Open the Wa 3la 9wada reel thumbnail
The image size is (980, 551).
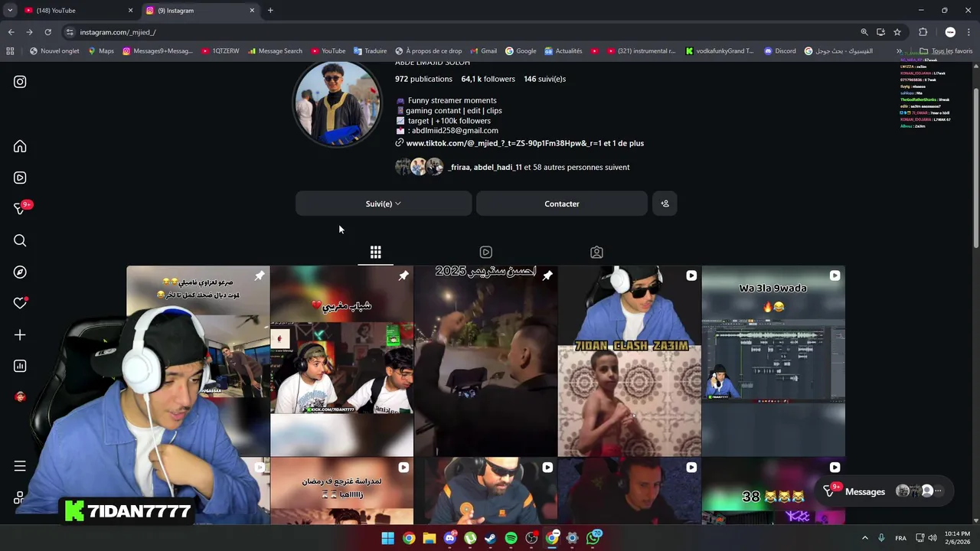click(773, 361)
